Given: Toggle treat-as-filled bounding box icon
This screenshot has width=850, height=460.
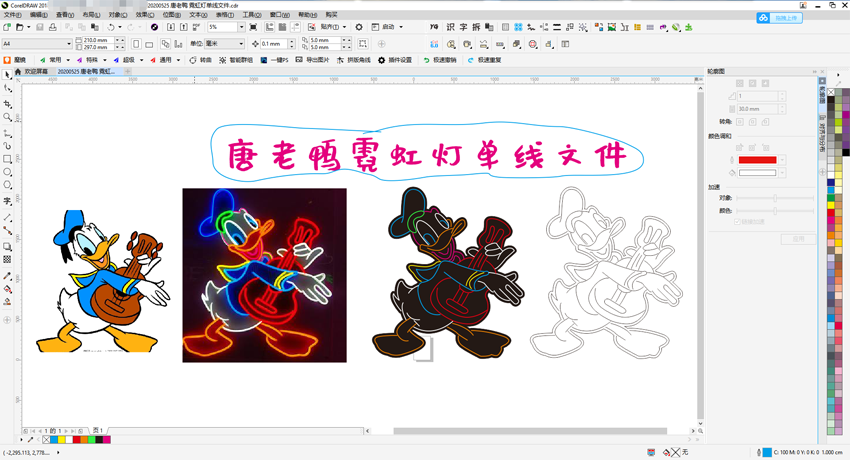Looking at the screenshot, I should click(363, 44).
